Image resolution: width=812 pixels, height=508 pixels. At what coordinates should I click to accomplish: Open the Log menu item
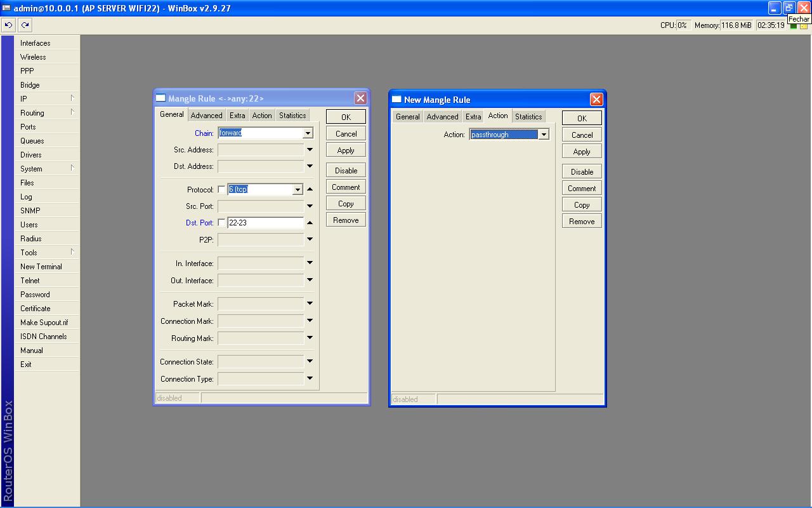(48, 197)
